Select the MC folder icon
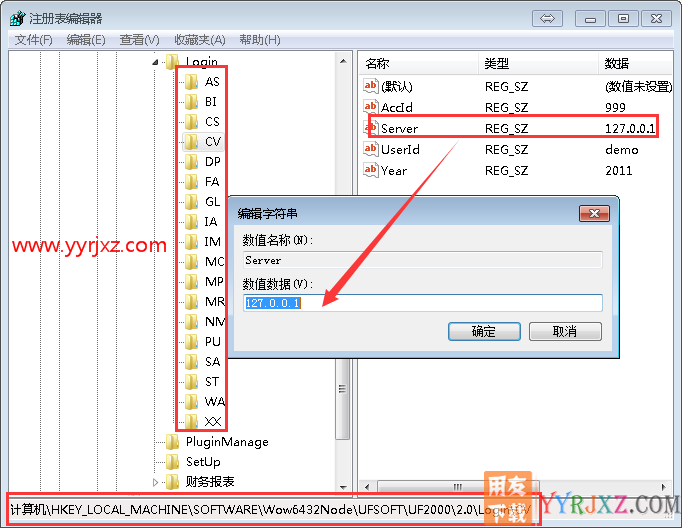The image size is (682, 528). point(191,261)
